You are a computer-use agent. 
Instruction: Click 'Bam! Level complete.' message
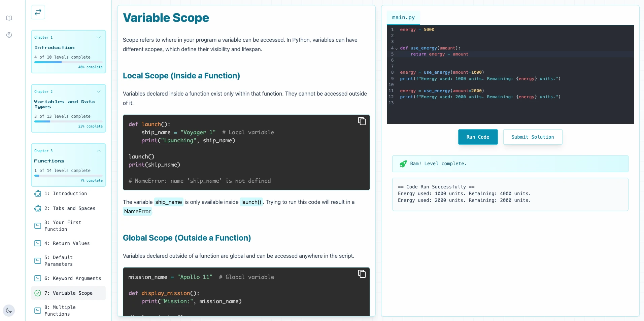pos(438,164)
